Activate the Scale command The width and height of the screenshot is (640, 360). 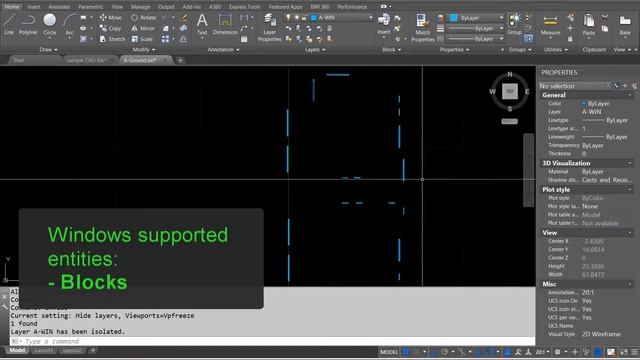[x=142, y=39]
